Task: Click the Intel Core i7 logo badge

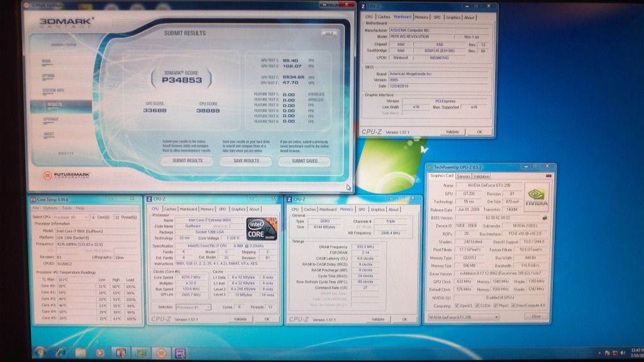Action: point(262,229)
